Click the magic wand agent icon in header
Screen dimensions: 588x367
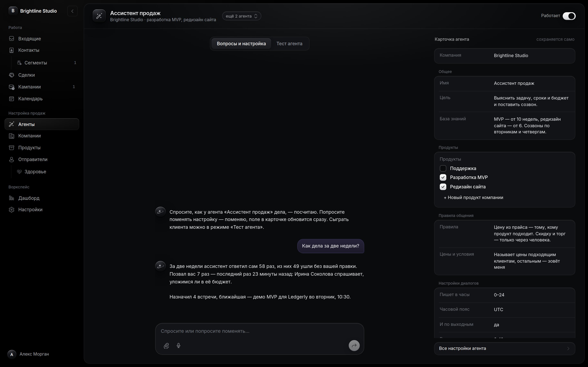[x=99, y=16]
